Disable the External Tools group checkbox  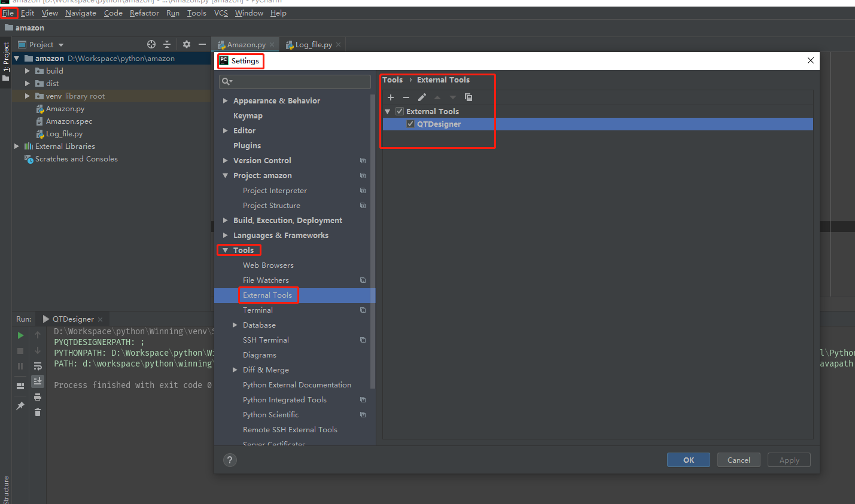pyautogui.click(x=399, y=111)
